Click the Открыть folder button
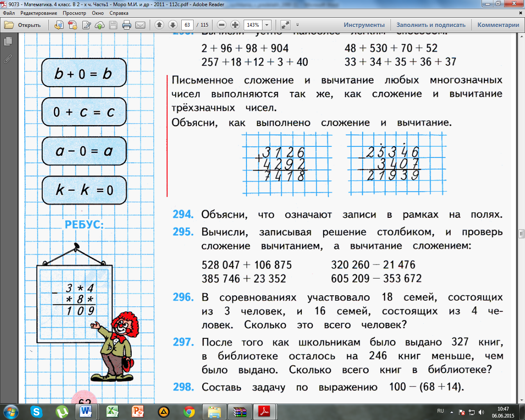Image resolution: width=525 pixels, height=420 pixels. (23, 25)
